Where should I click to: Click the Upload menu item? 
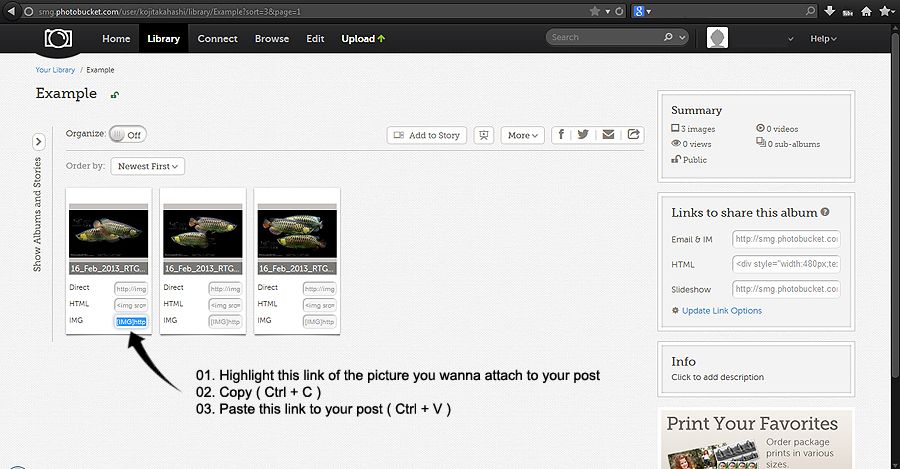coord(363,38)
